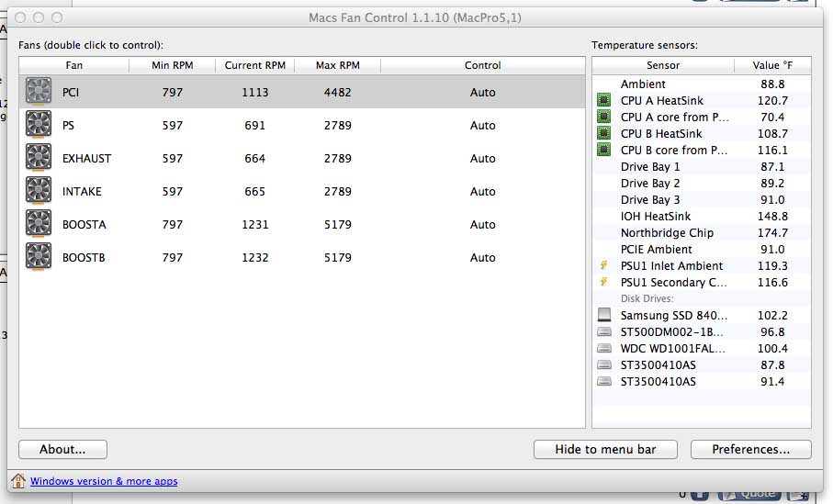
Task: Click the CPU B HeatSink chip icon
Action: click(603, 133)
